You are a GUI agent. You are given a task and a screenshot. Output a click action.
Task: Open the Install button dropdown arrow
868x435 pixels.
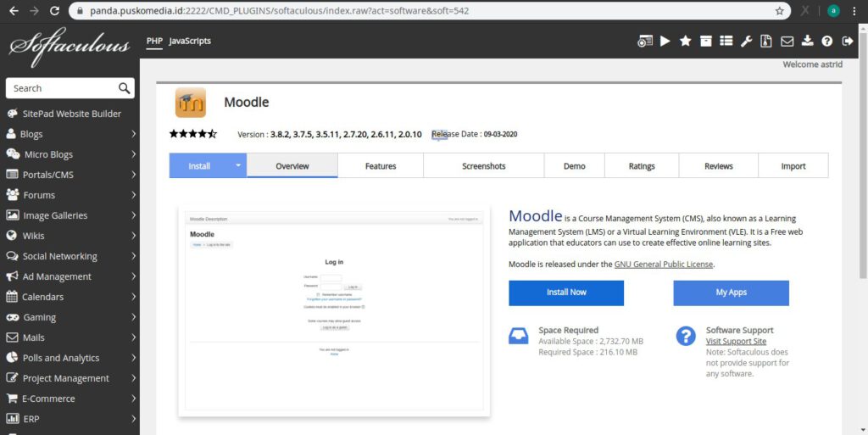[x=238, y=165]
